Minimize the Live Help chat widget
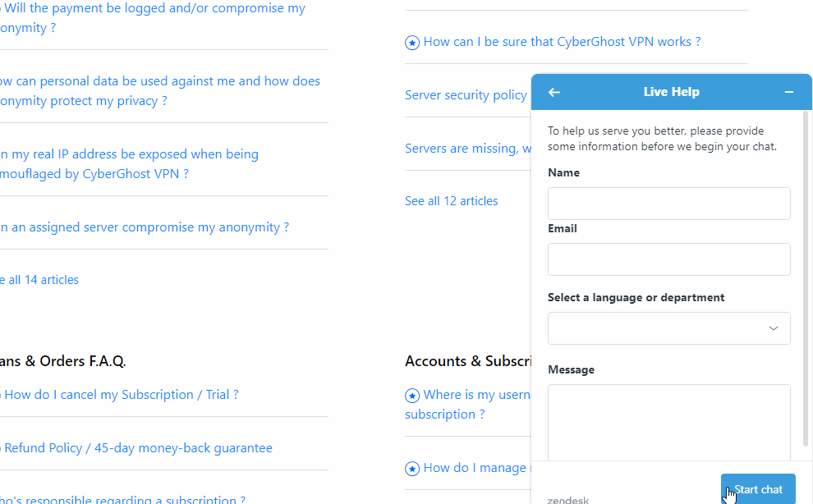This screenshot has height=504, width=813. click(788, 92)
